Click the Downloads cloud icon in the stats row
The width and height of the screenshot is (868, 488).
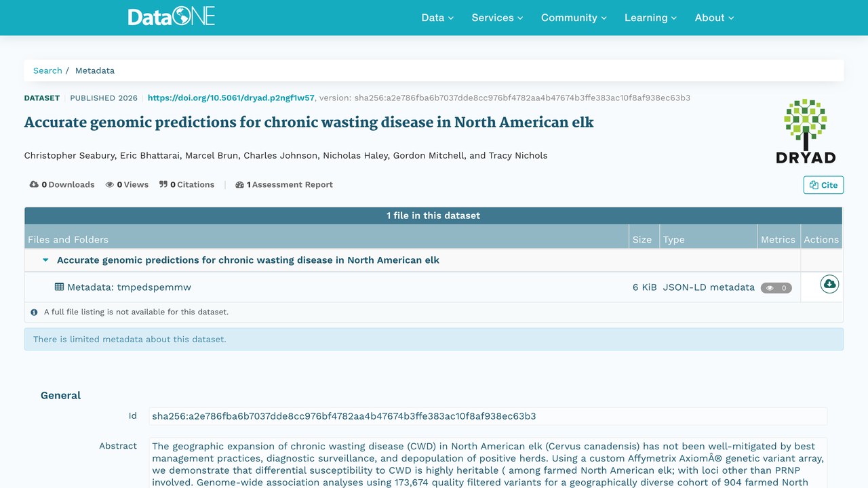[x=34, y=184]
